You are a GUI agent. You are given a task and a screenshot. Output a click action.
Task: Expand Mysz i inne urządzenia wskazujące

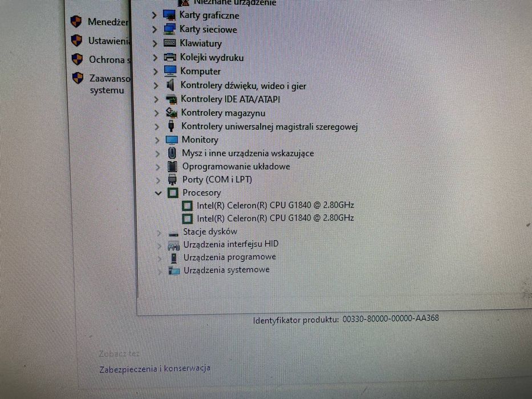click(x=157, y=153)
